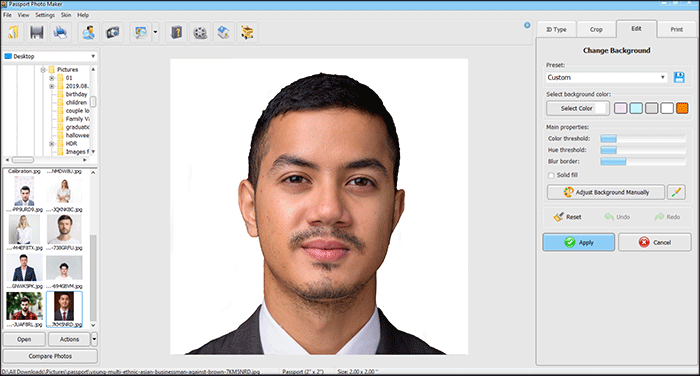
Task: Click the thumbnail list vertical scrollbar
Action: (93, 278)
